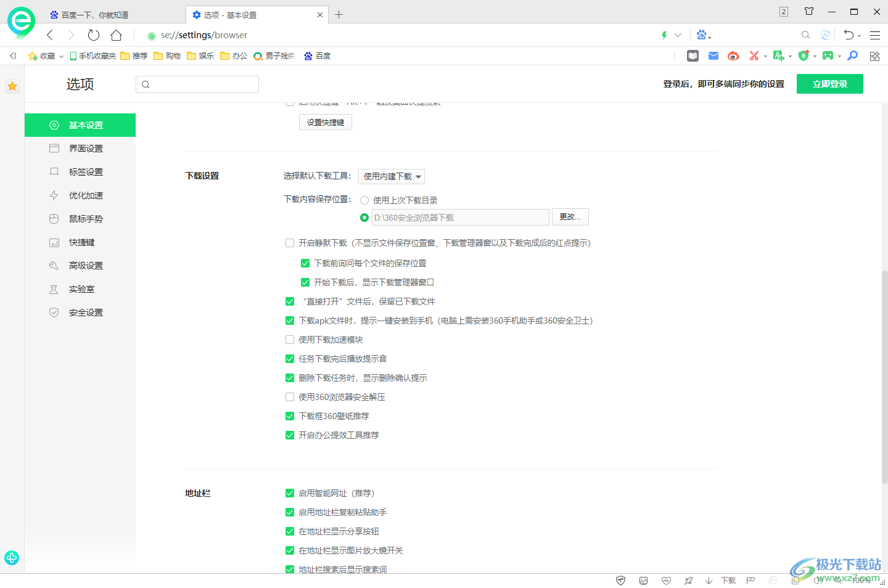Image resolution: width=888 pixels, height=588 pixels.
Task: Open dropdown arrow next to yen shield
Action: click(815, 56)
